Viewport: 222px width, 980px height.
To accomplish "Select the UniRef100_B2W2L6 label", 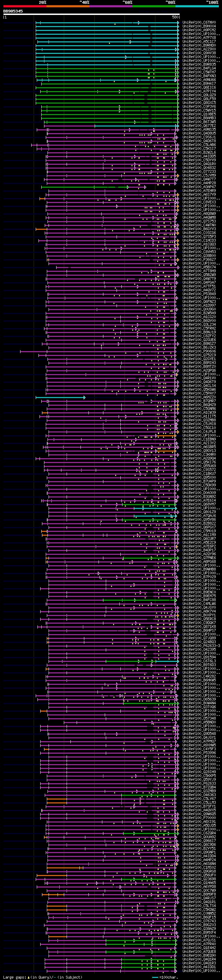I will (199, 153).
